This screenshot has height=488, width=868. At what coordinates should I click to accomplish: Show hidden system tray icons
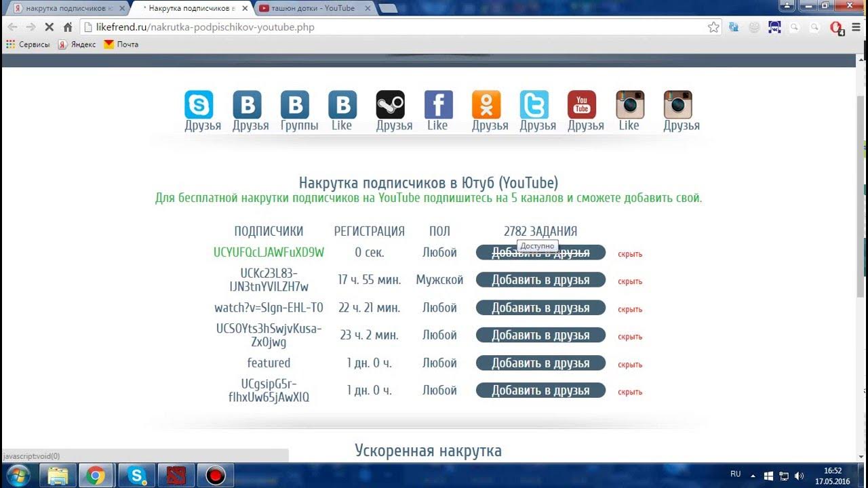click(x=753, y=475)
